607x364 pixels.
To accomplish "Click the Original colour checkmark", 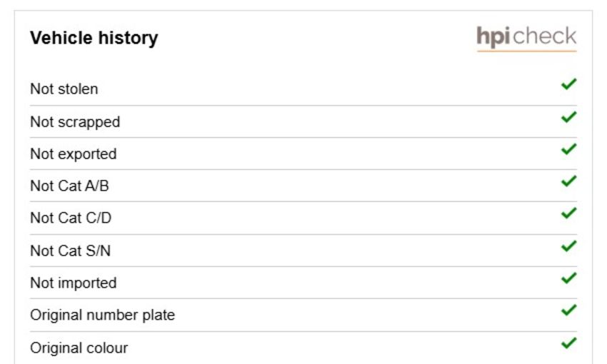I will [569, 343].
